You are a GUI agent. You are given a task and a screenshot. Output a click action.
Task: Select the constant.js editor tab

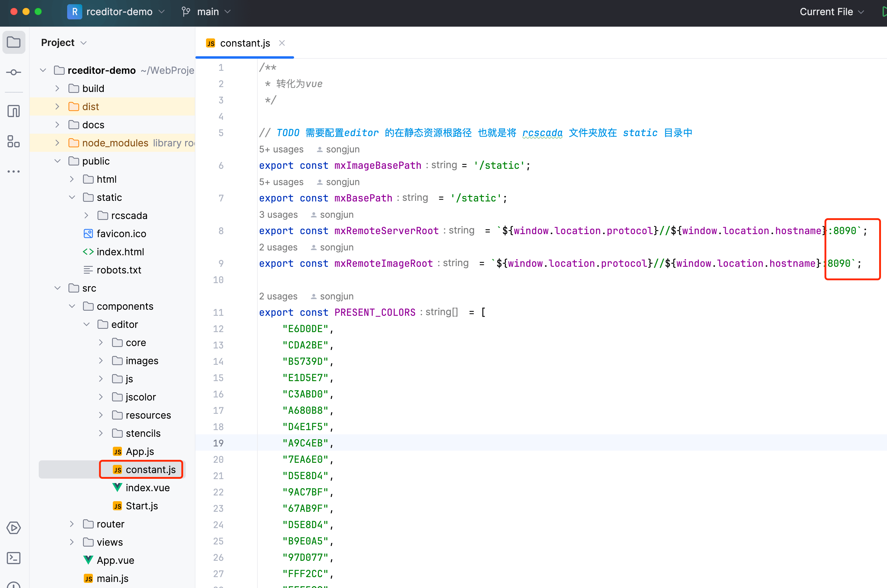244,43
